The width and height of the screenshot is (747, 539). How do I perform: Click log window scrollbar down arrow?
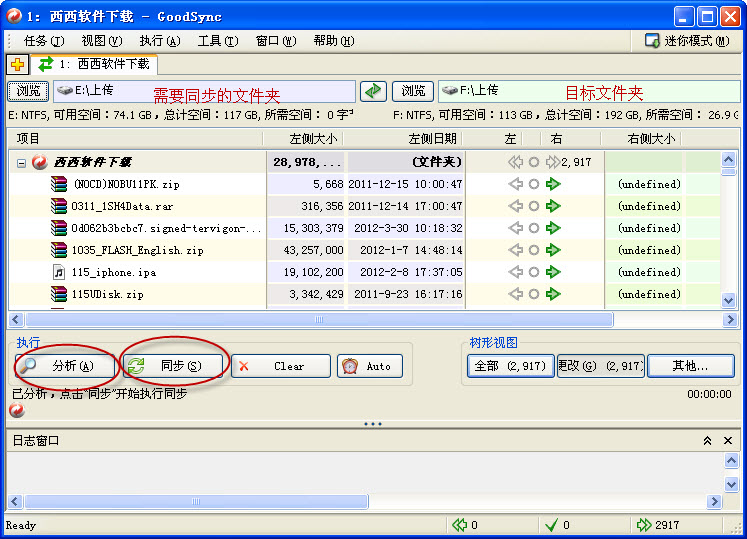point(731,484)
